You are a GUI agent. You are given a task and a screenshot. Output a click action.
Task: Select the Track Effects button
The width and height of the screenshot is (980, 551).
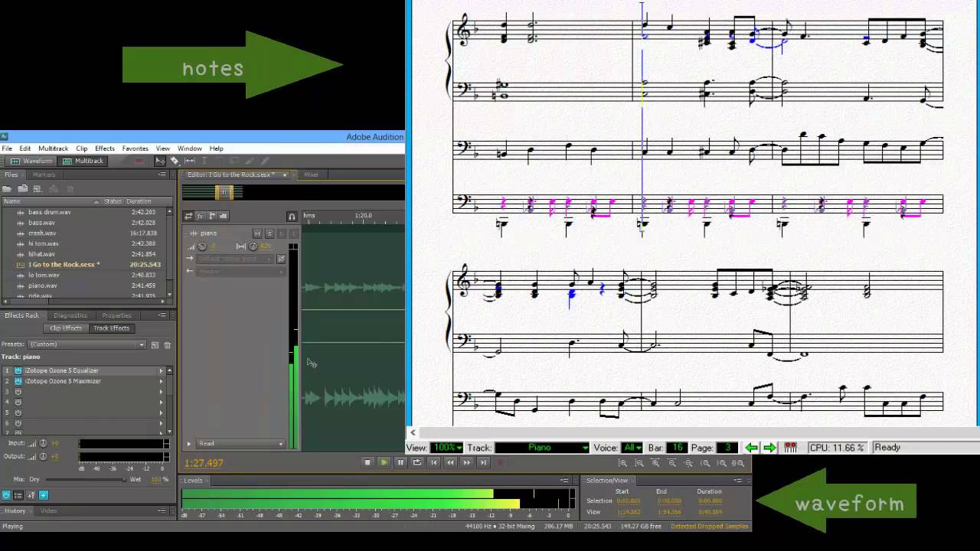coord(111,328)
